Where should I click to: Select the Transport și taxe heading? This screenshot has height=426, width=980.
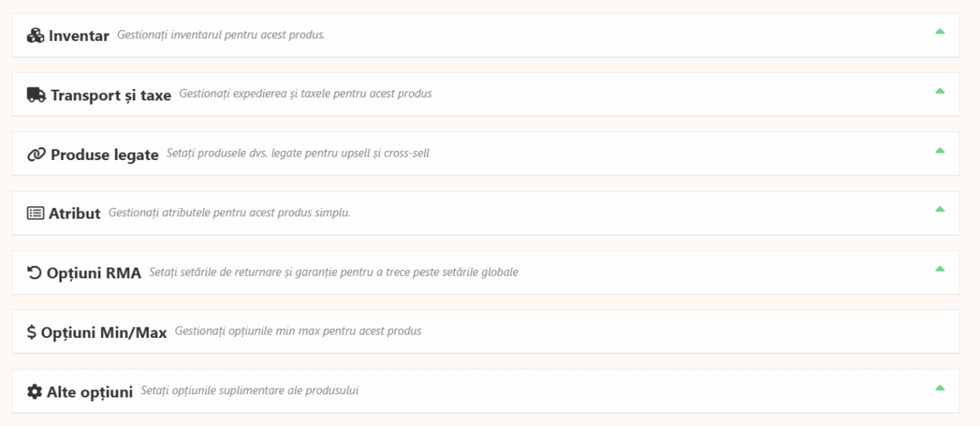[111, 95]
